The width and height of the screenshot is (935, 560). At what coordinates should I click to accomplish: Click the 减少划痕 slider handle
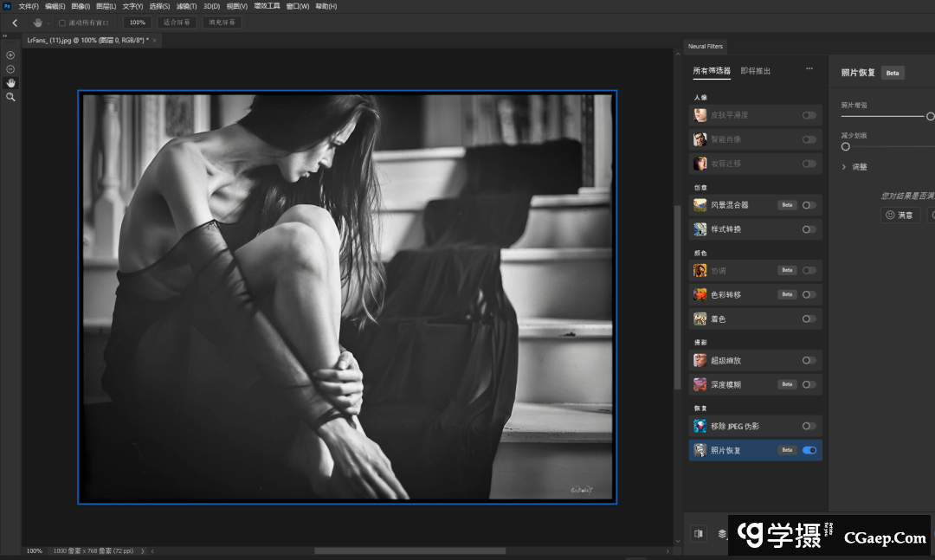pyautogui.click(x=846, y=147)
